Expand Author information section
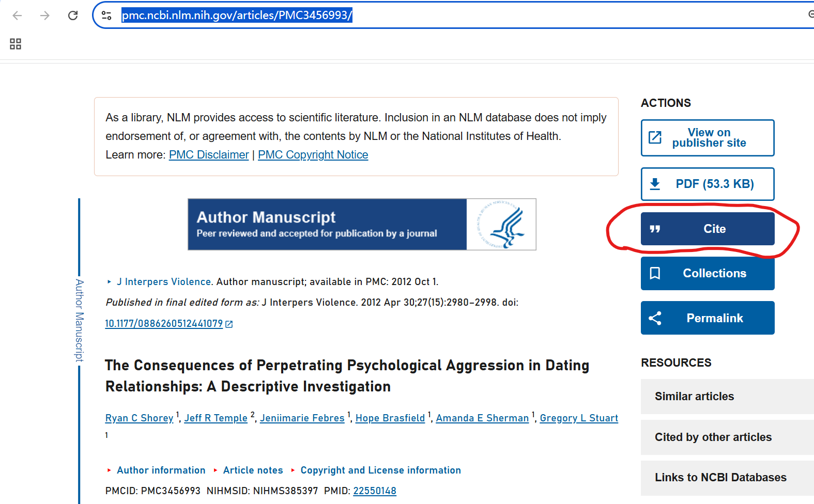Image resolution: width=814 pixels, height=504 pixels. pos(161,470)
